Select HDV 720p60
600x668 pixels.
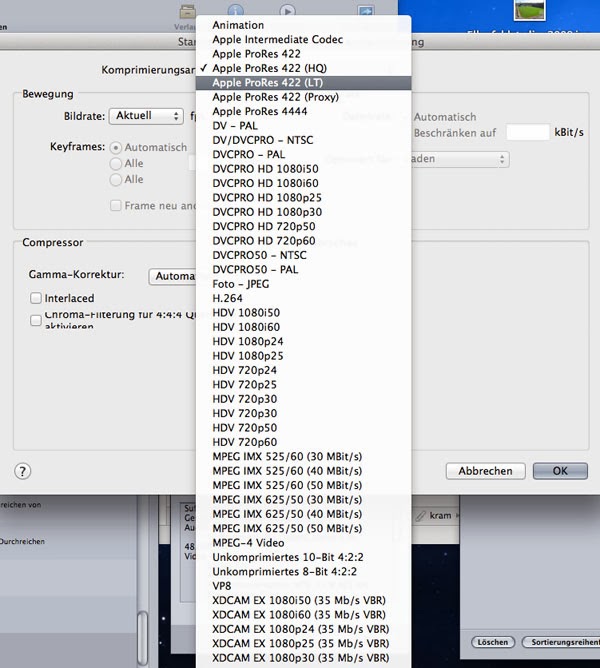point(303,442)
